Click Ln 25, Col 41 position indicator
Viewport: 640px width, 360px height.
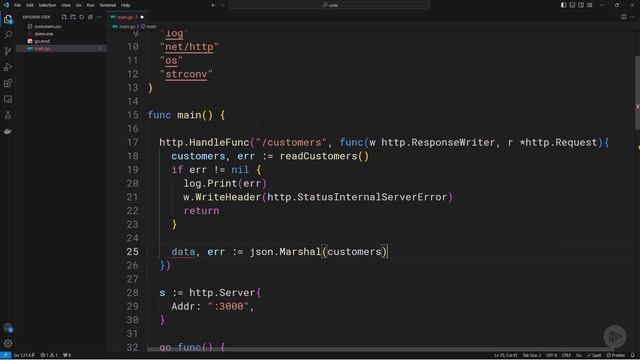(x=506, y=355)
